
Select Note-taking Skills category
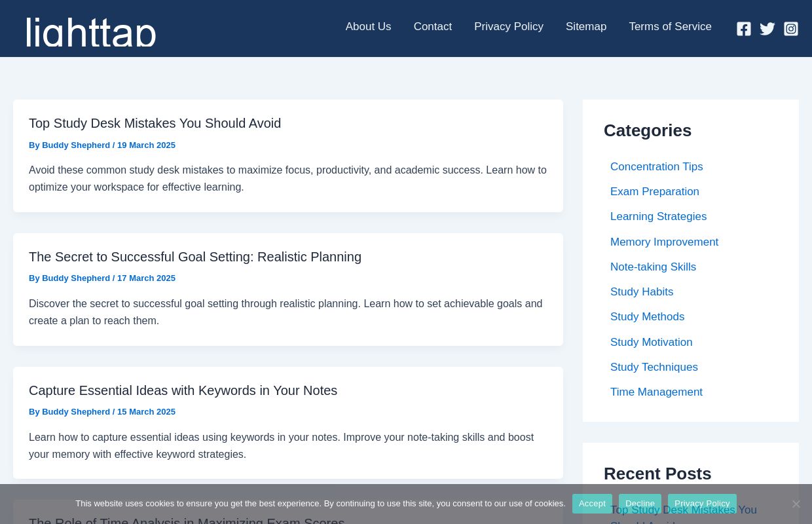(653, 267)
